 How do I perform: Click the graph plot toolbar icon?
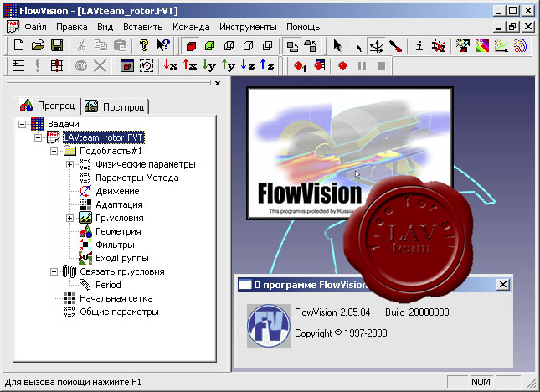[501, 46]
